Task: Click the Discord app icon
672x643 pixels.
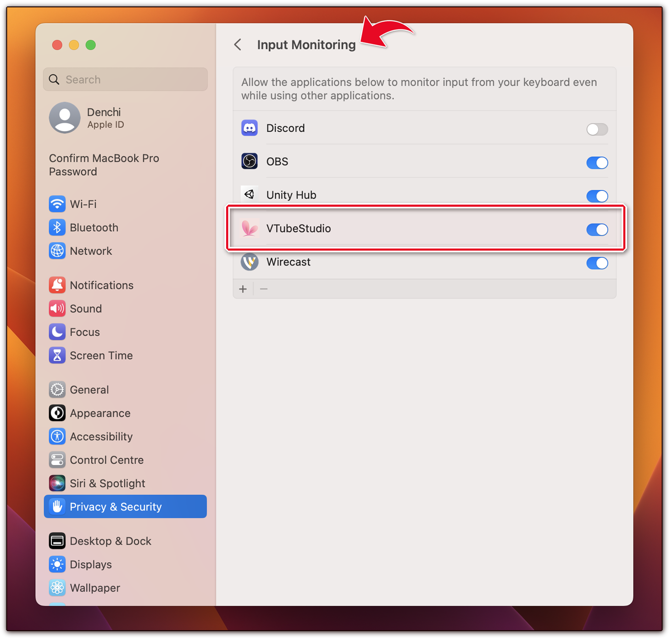Action: tap(250, 128)
